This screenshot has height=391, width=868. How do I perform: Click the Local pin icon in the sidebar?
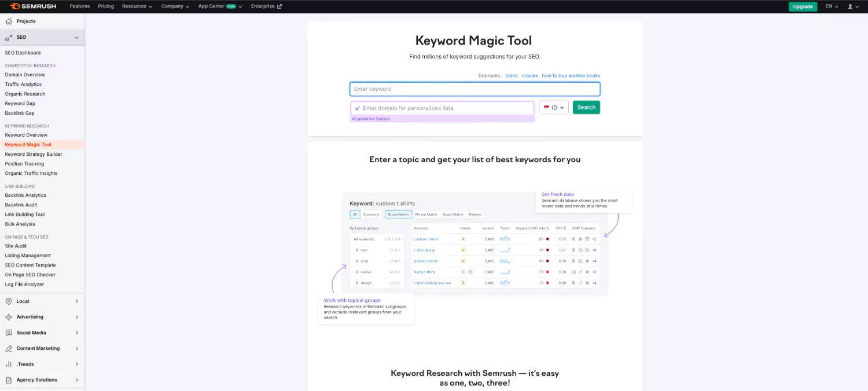[x=9, y=301]
